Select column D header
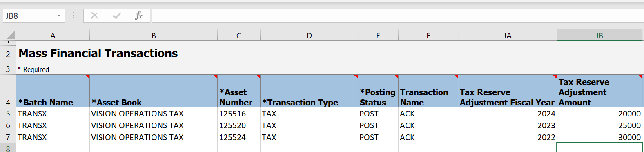Image resolution: width=644 pixels, height=152 pixels. 309,36
